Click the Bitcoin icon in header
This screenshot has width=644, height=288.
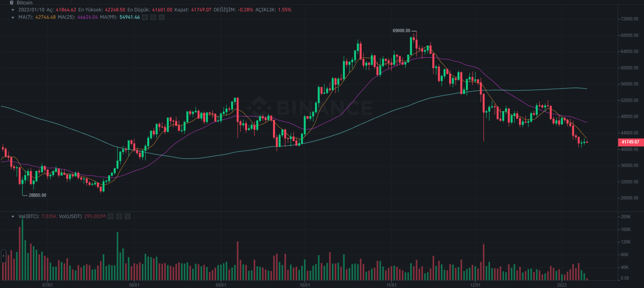pos(12,2)
